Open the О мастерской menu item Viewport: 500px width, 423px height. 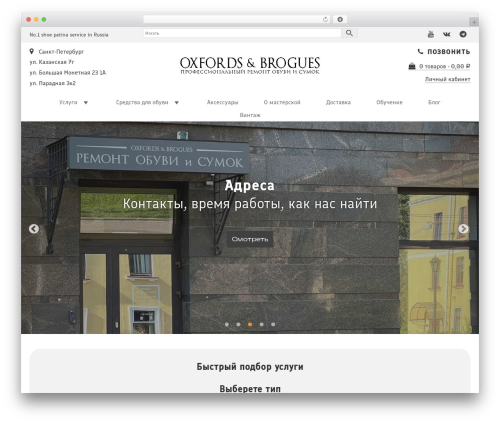click(x=282, y=102)
